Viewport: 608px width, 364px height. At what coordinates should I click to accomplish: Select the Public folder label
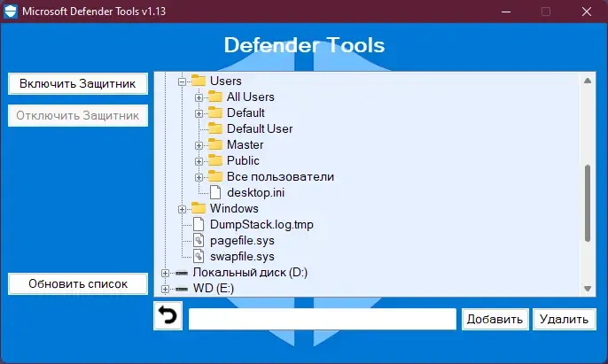pyautogui.click(x=243, y=160)
